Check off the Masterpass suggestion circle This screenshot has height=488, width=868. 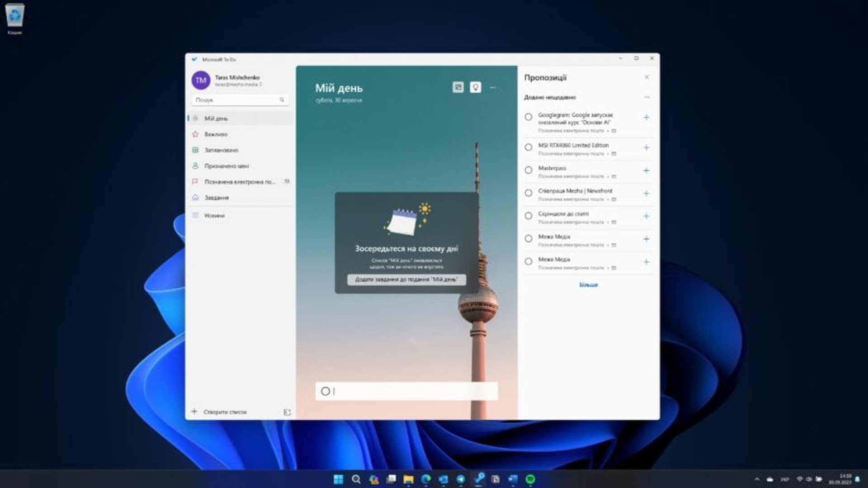pos(528,171)
